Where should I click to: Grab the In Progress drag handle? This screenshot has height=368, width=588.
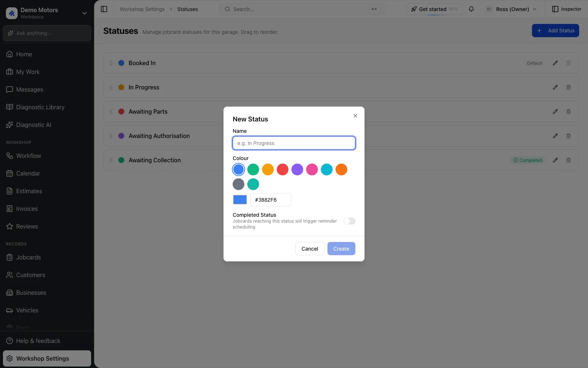coord(111,87)
